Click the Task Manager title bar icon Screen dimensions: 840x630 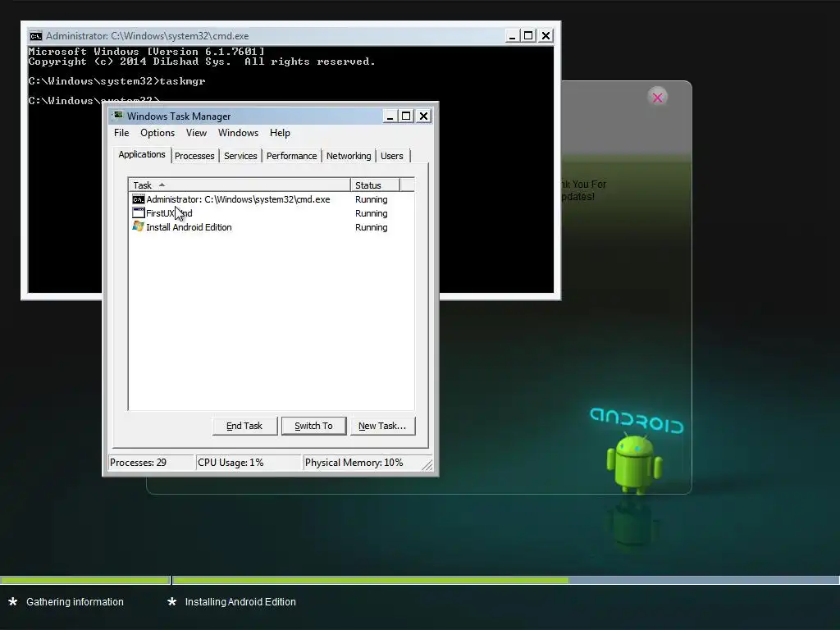point(118,116)
